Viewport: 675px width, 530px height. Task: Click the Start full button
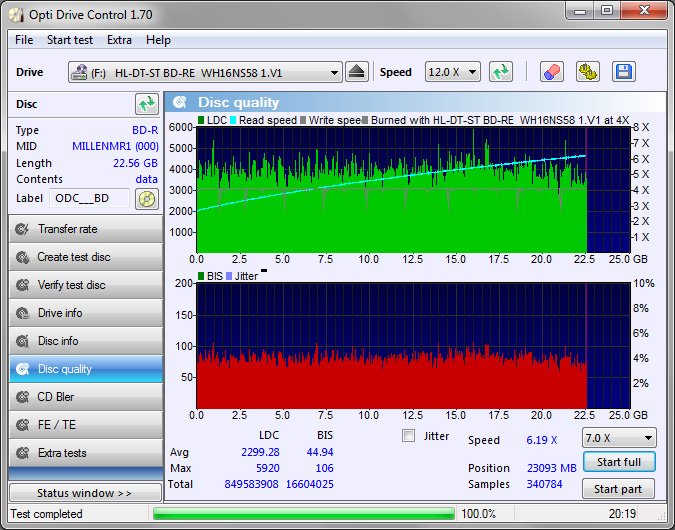pos(618,462)
